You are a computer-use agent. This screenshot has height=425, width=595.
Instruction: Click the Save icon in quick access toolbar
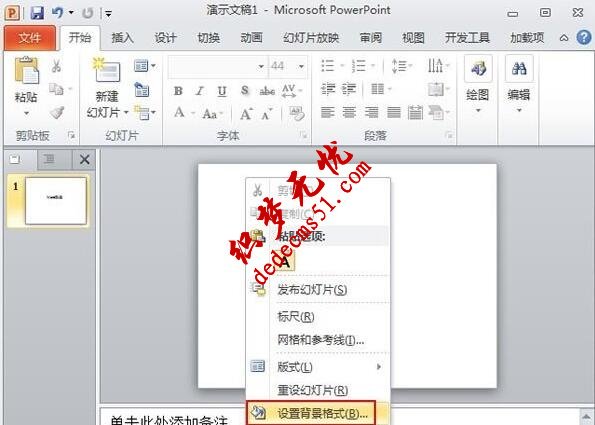[x=37, y=13]
